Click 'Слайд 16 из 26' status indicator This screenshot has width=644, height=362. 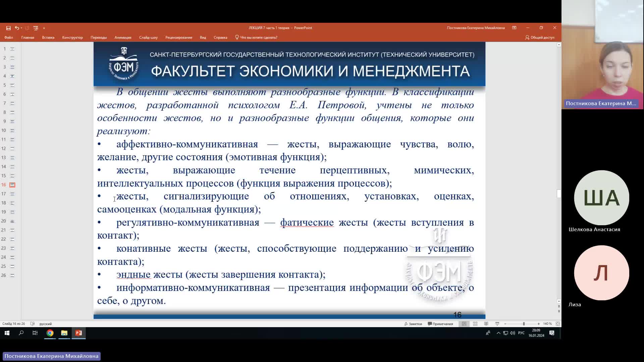(14, 324)
